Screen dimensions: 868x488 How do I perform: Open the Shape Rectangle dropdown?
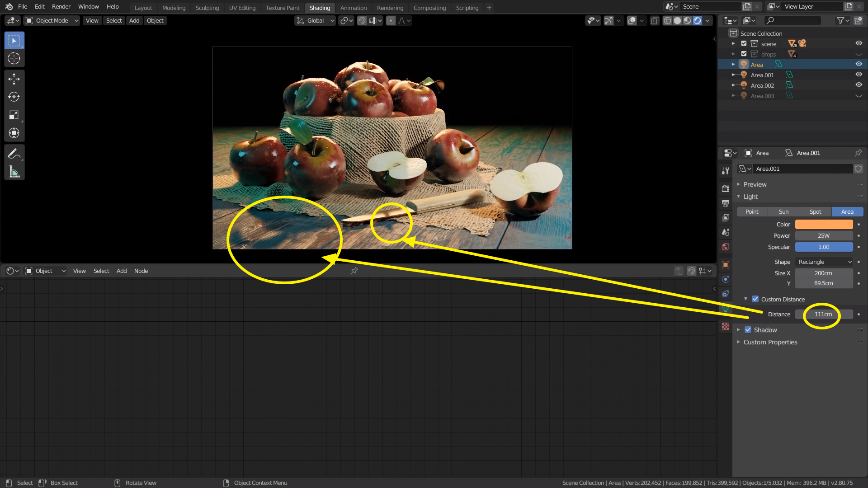[824, 262]
